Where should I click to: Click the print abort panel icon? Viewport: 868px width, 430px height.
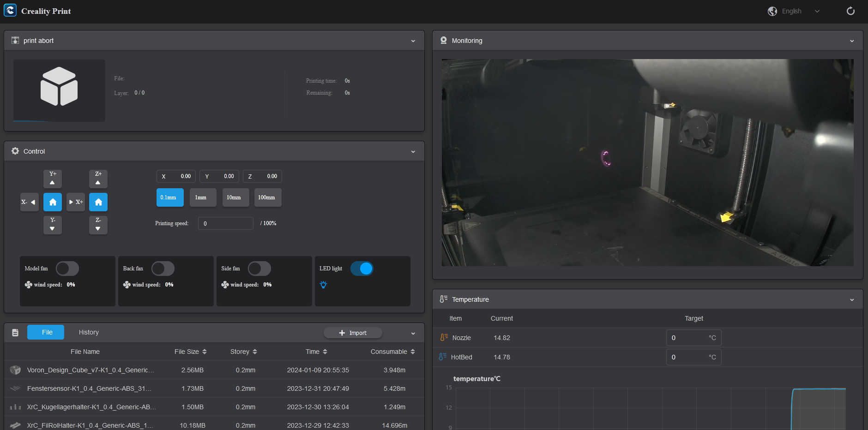click(15, 40)
